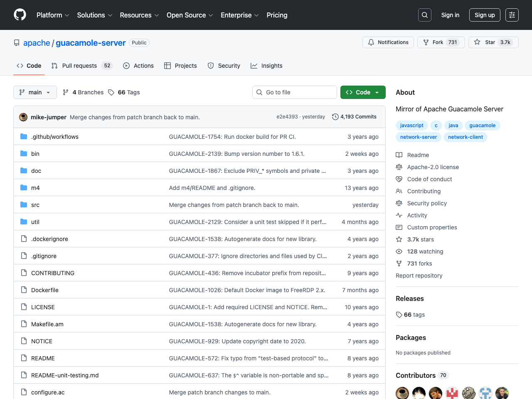Click the Apache-2.0 license scales icon
The height and width of the screenshot is (399, 532).
(399, 167)
